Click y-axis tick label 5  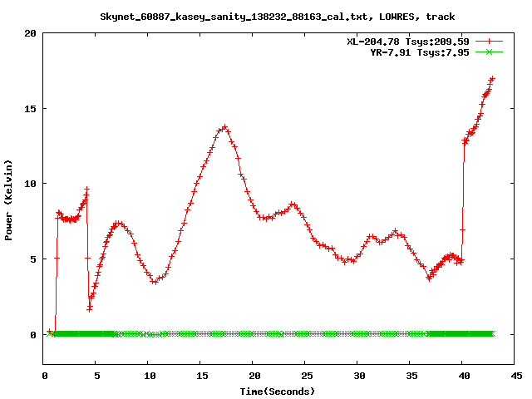click(x=33, y=259)
